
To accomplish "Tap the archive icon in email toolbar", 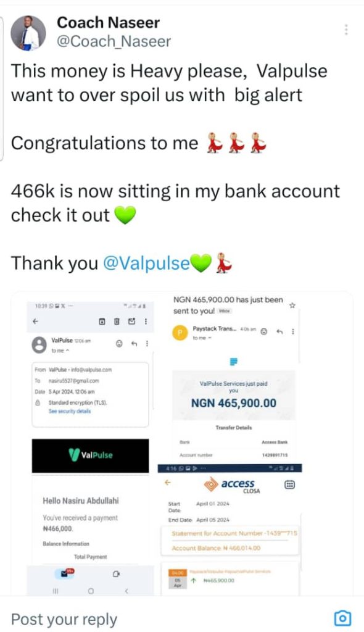I will (102, 321).
